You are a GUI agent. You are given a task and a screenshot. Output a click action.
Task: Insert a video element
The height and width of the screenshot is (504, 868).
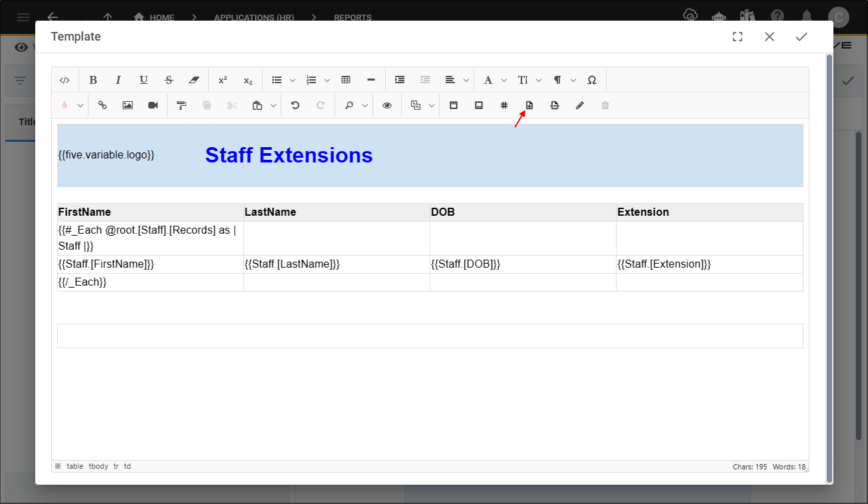click(152, 105)
